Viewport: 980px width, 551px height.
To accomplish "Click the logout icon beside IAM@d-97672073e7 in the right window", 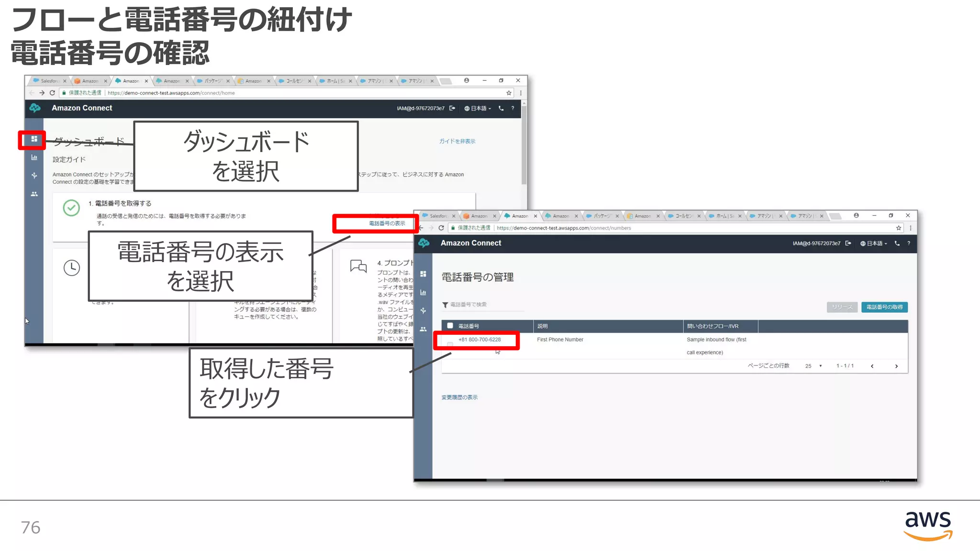I will coord(848,243).
